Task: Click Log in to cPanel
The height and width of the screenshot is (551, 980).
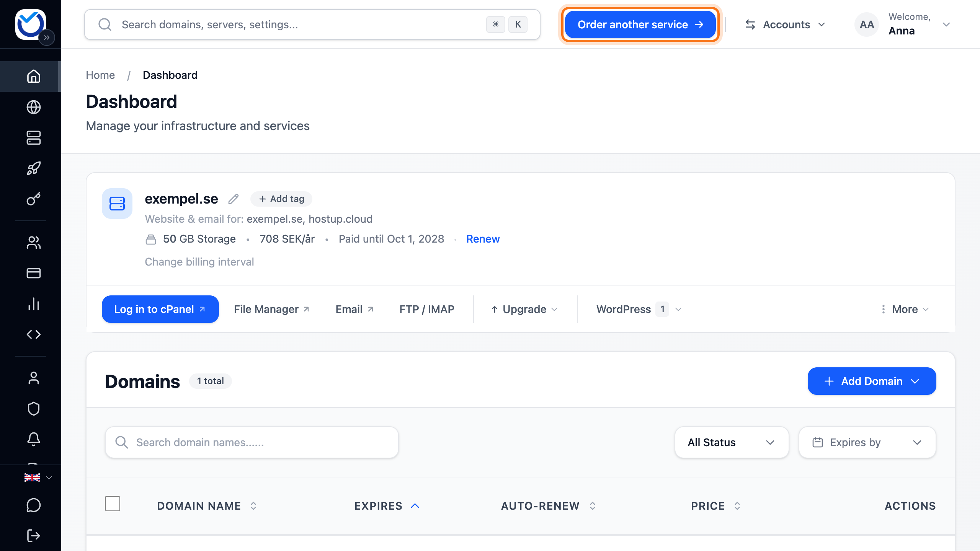Action: 160,309
